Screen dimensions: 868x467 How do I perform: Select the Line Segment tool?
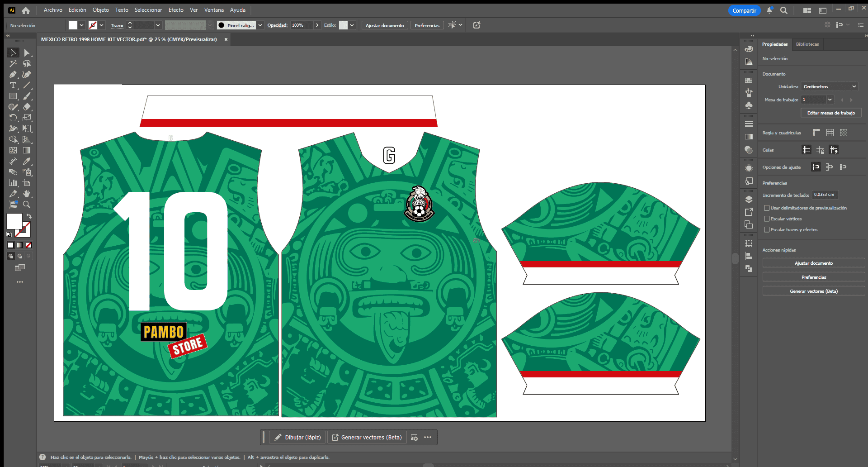(27, 86)
